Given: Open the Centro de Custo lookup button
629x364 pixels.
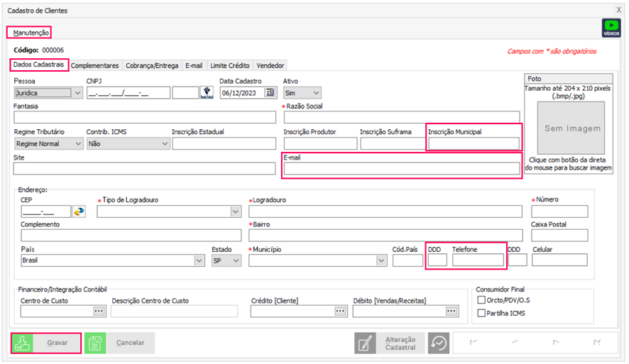Looking at the screenshot, I should coord(98,311).
